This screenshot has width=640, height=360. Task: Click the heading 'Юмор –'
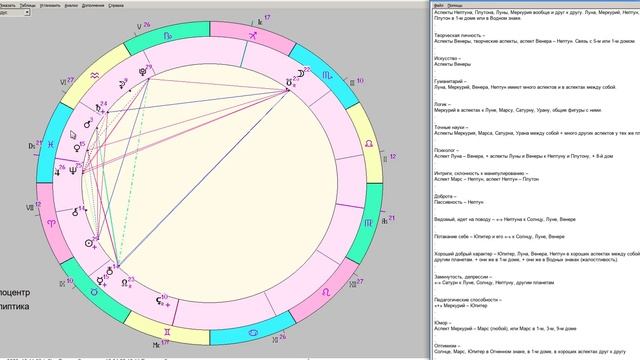443,322
